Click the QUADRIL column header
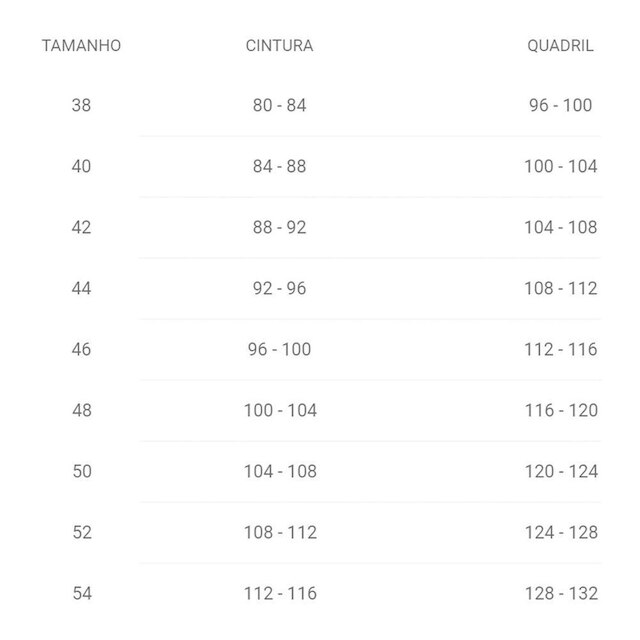 coord(560,46)
